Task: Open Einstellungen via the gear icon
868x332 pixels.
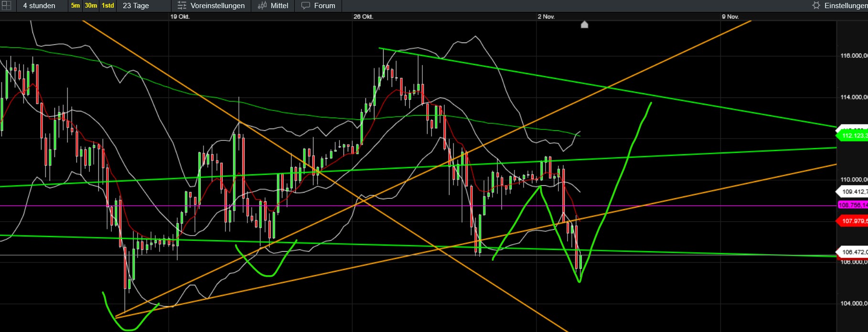Action: pyautogui.click(x=816, y=6)
